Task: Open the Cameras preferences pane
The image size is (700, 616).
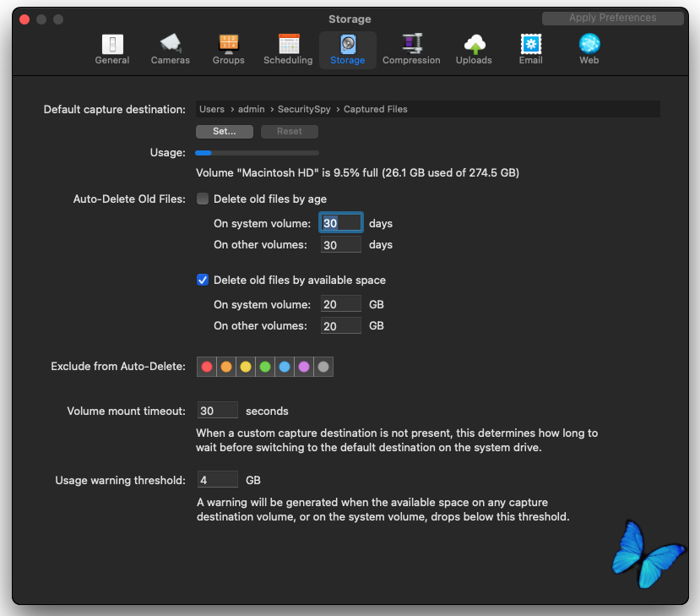Action: [x=170, y=50]
